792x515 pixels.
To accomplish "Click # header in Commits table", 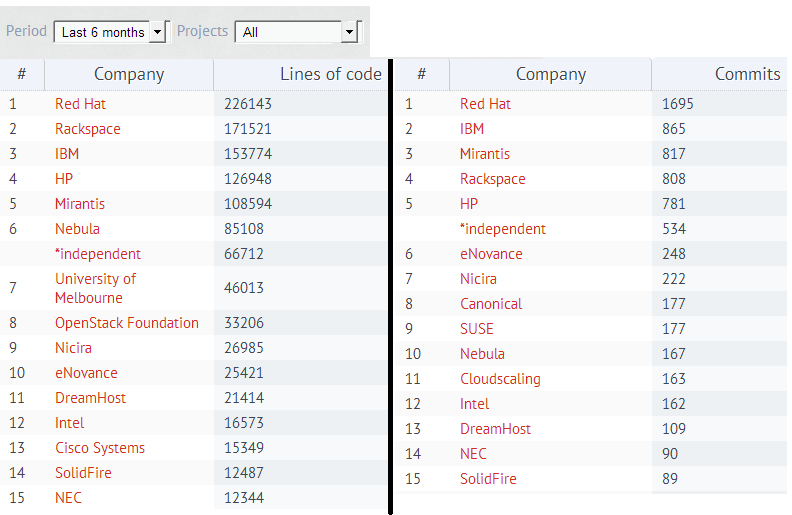I will click(422, 74).
